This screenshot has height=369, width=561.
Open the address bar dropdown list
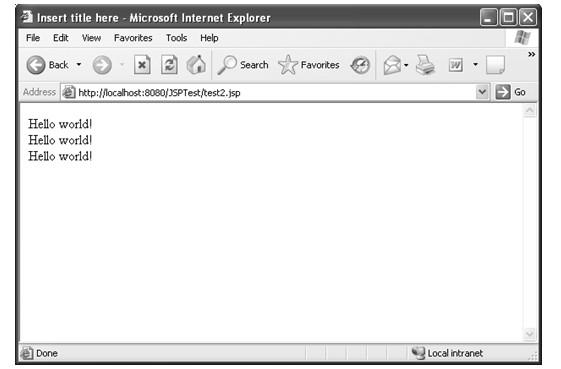[x=482, y=92]
